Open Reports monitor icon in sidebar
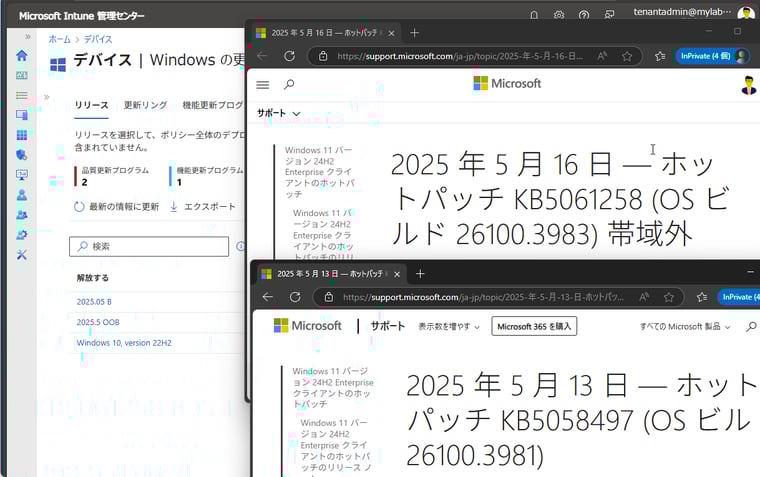 (x=22, y=175)
